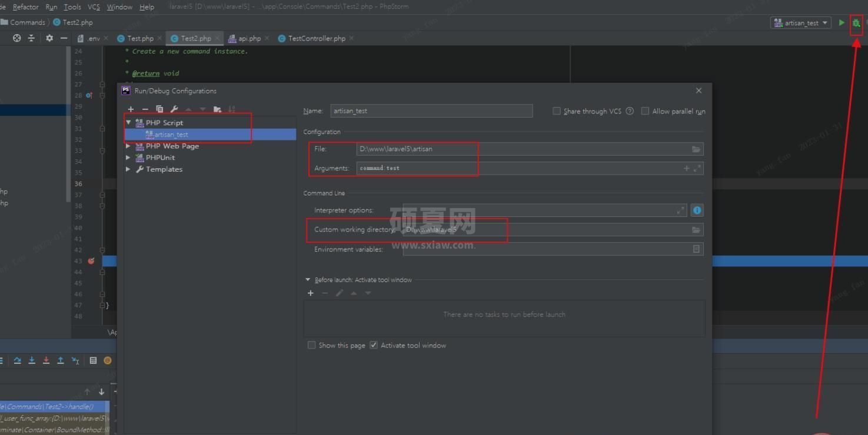
Task: Click Step Into in debugger toolbar
Action: tap(32, 360)
